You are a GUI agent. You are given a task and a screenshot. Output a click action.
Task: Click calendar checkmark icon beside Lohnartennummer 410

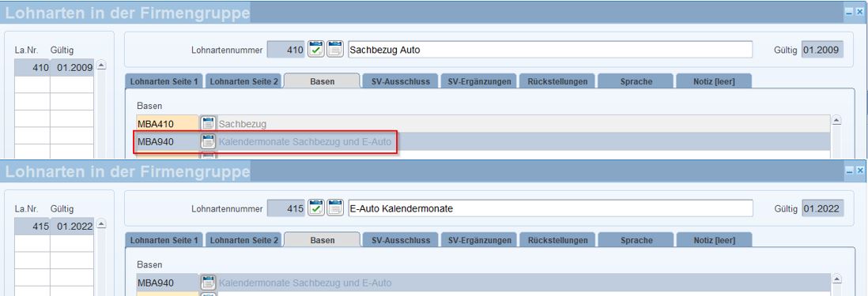pos(316,49)
